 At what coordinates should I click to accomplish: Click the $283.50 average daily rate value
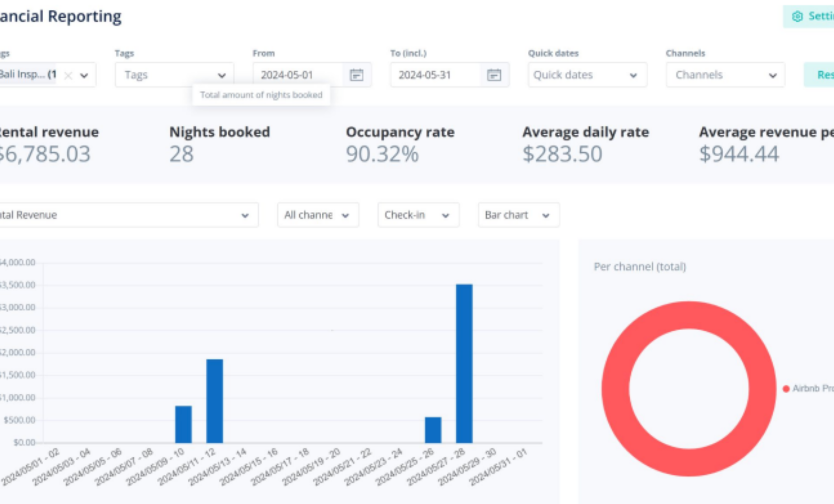(562, 154)
